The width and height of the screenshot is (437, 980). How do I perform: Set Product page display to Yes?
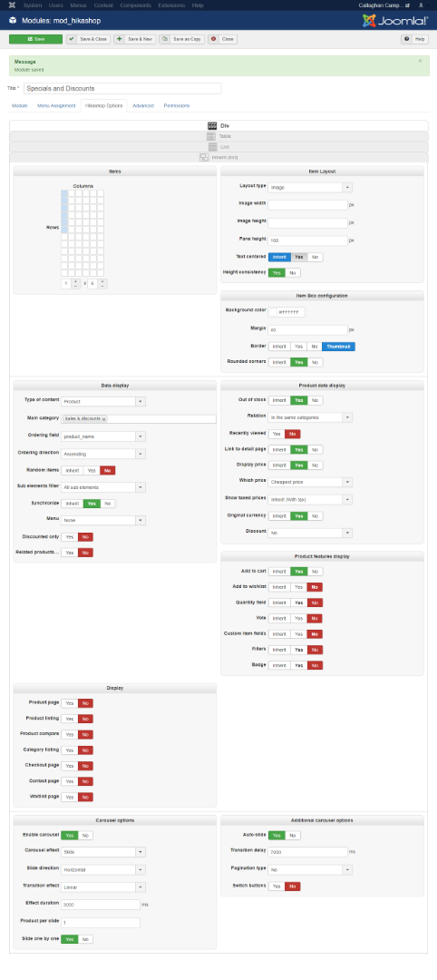69,703
